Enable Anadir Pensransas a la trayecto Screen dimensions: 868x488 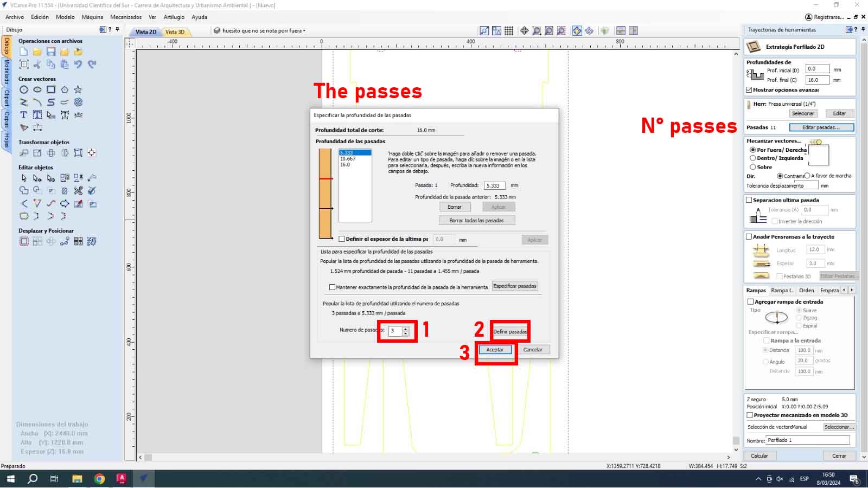(x=749, y=237)
